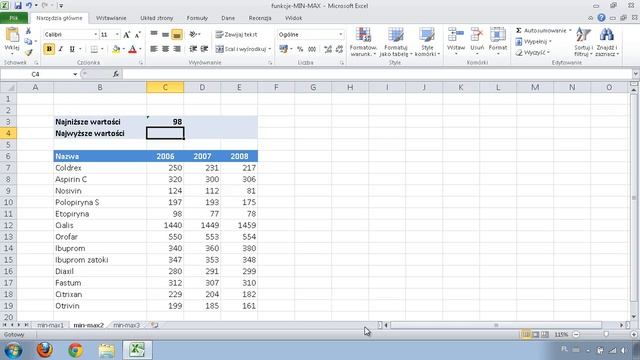This screenshot has height=360, width=640.
Task: Toggle Underline formatting
Action: pyautogui.click(x=72, y=49)
